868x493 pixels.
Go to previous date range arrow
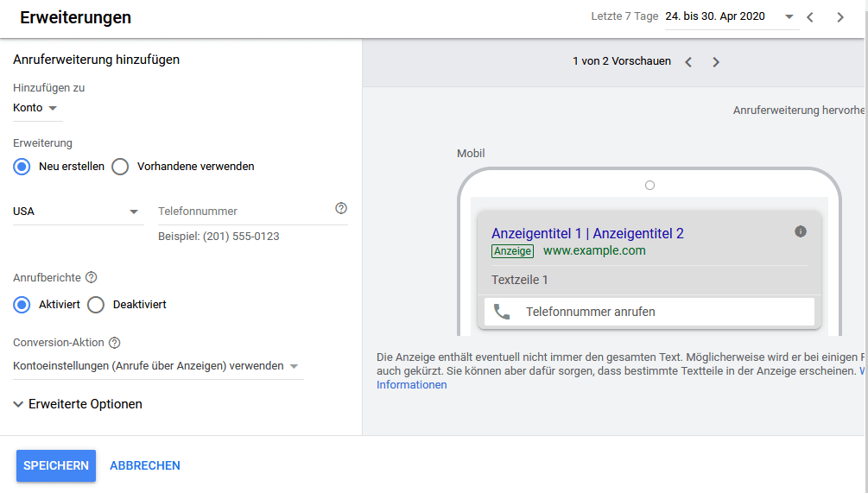[810, 17]
